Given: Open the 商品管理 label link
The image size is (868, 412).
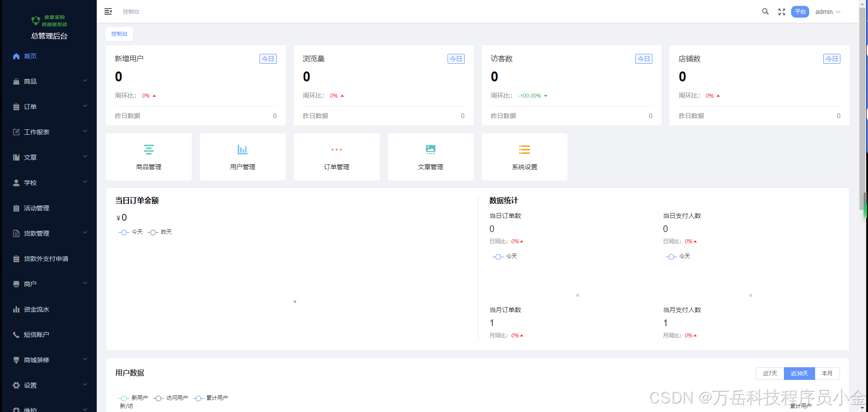Looking at the screenshot, I should click(149, 167).
